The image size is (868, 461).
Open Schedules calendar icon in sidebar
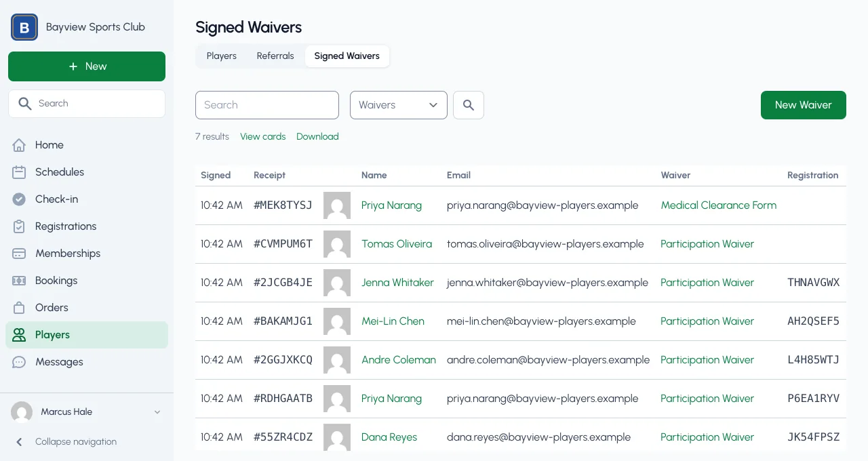(x=19, y=172)
